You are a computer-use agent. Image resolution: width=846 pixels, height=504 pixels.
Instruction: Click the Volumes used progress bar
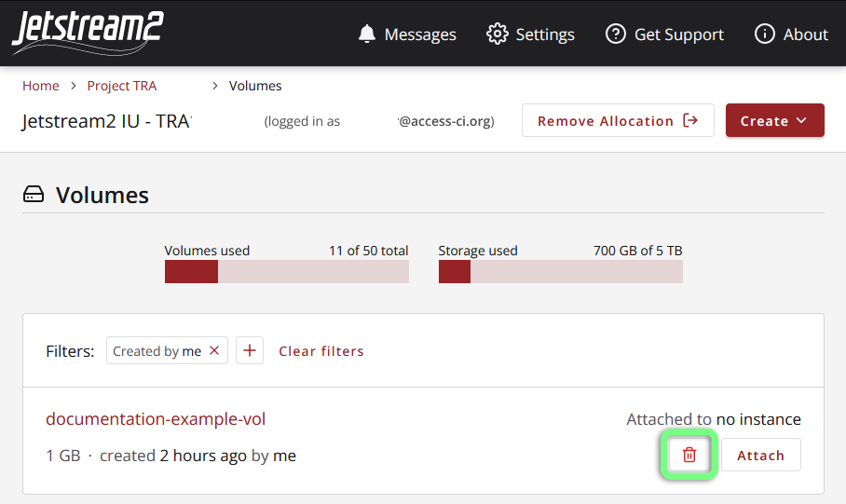pos(286,271)
